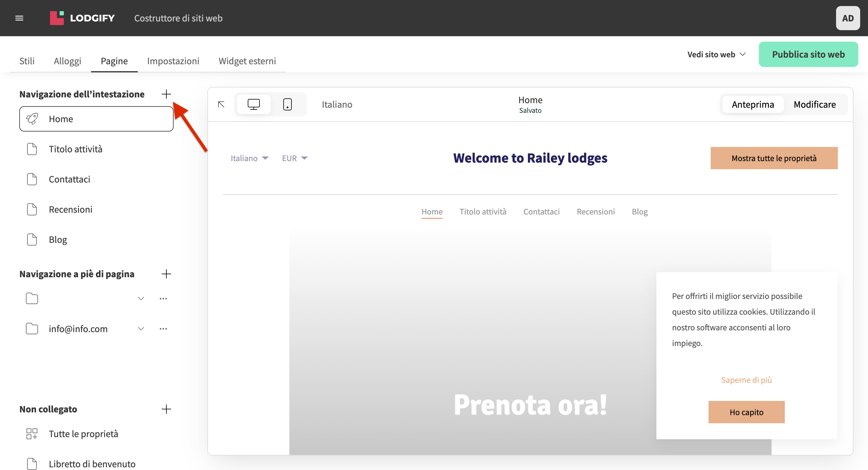Select the Home page in sidebar
Image resolution: width=868 pixels, height=470 pixels.
tap(96, 119)
